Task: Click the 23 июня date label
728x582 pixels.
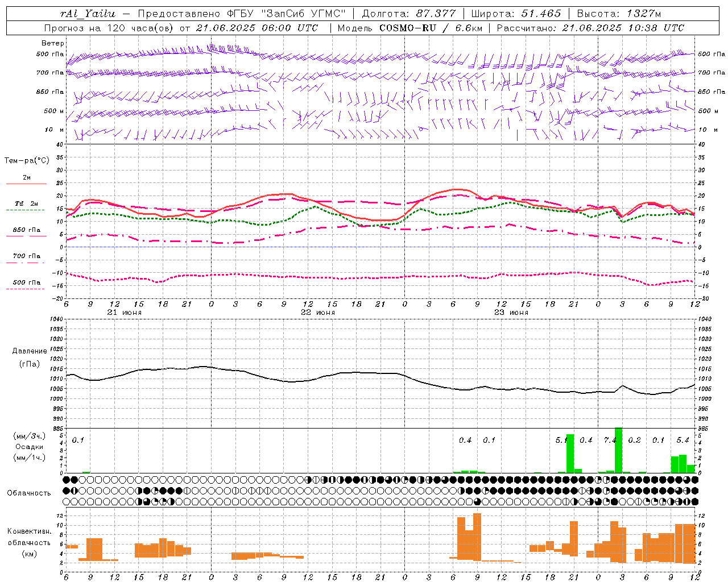Action: click(x=511, y=313)
